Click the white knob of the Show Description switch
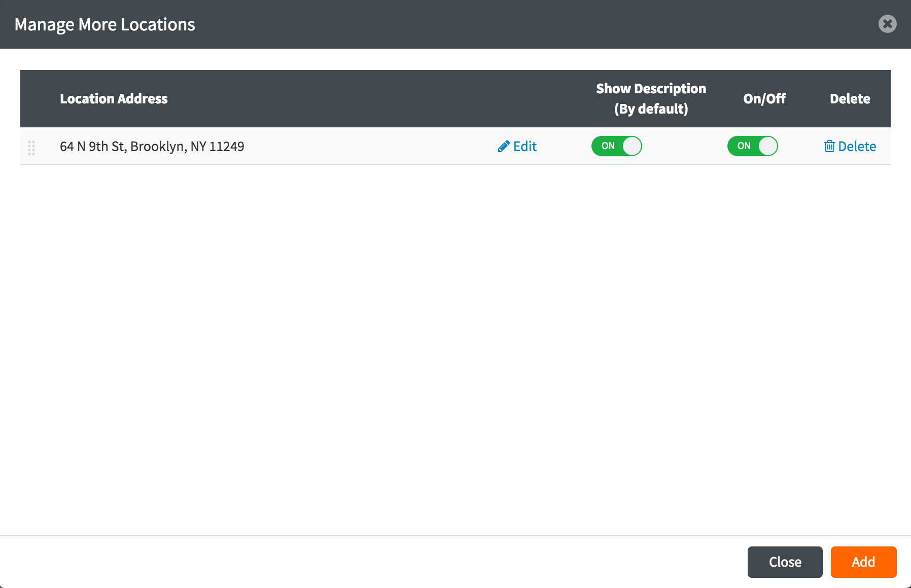 click(632, 146)
